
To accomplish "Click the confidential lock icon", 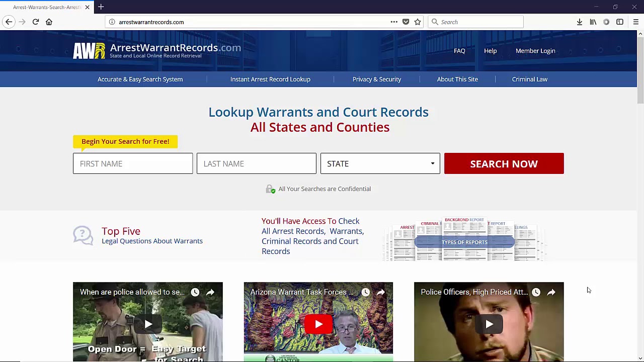I will click(271, 189).
